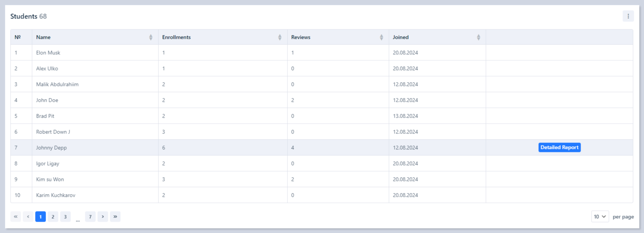
Task: Click the Kim su Won name
Action: tap(50, 179)
